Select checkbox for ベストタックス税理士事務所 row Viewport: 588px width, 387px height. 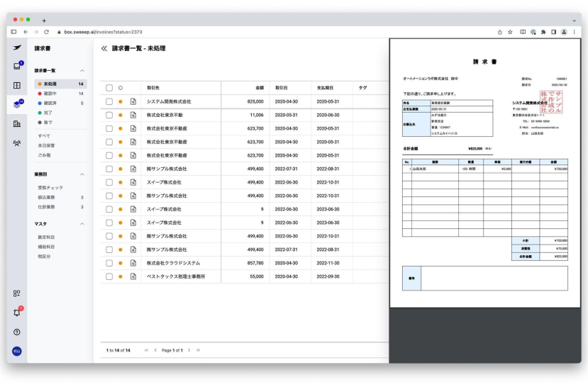click(x=109, y=276)
